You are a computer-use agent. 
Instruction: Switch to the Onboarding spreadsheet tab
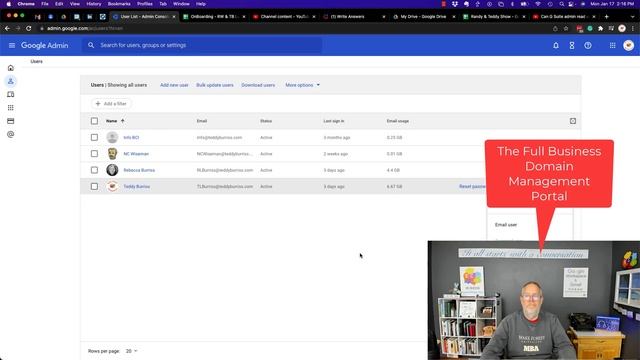click(x=214, y=17)
